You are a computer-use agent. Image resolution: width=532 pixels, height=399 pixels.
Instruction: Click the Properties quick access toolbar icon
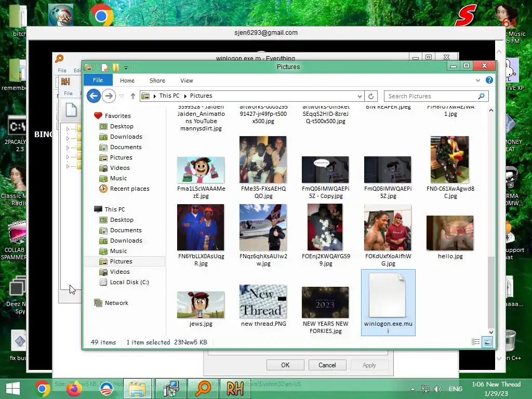coord(104,68)
